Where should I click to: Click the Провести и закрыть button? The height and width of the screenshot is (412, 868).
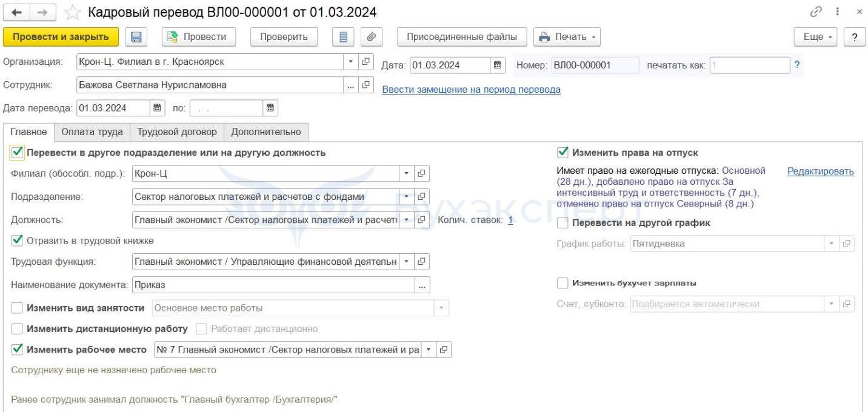point(61,37)
